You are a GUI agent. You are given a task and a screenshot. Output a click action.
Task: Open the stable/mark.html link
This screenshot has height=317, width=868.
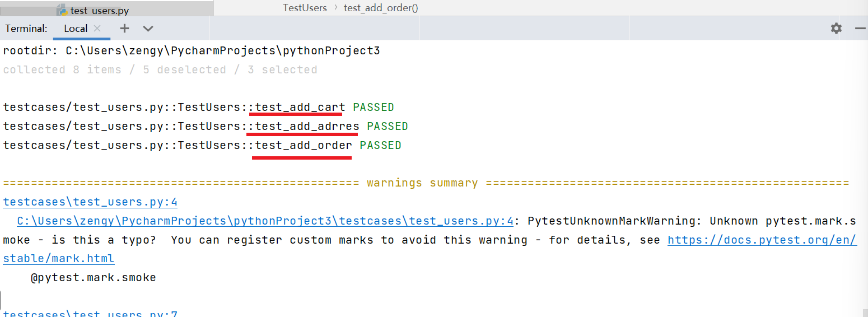coord(59,259)
